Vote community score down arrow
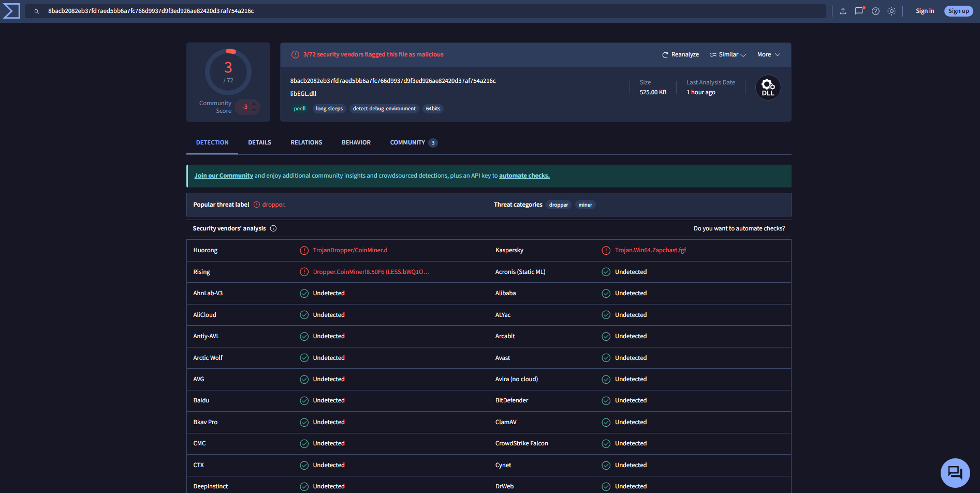 pyautogui.click(x=254, y=110)
